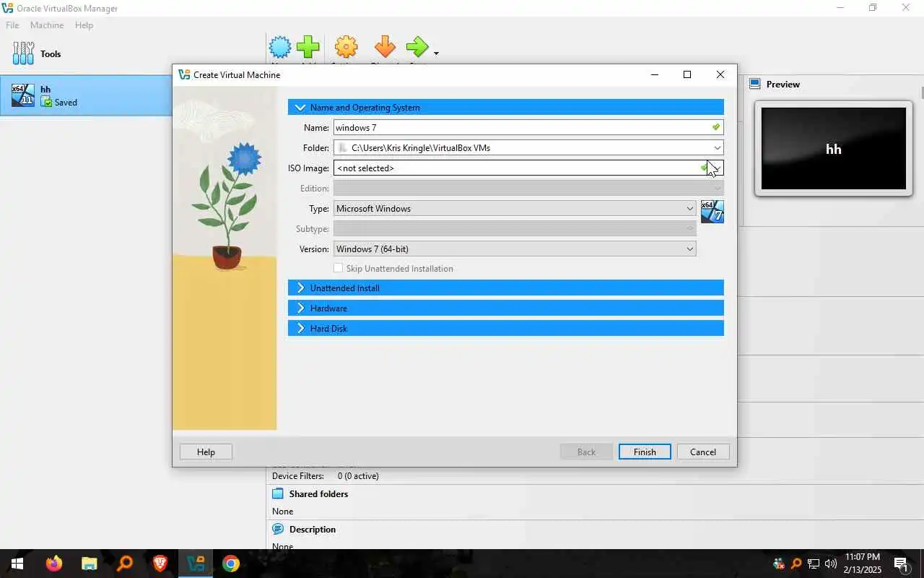Open the Start button's small dropdown arrow

click(x=436, y=53)
